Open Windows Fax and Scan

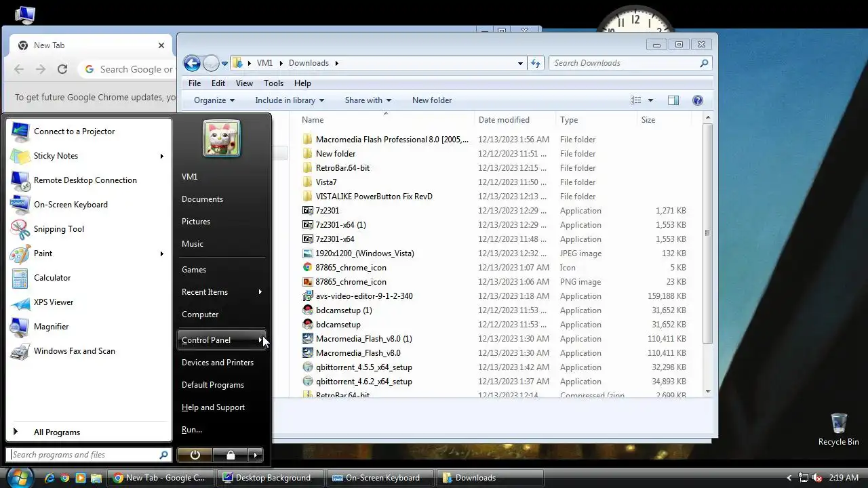pyautogui.click(x=88, y=351)
